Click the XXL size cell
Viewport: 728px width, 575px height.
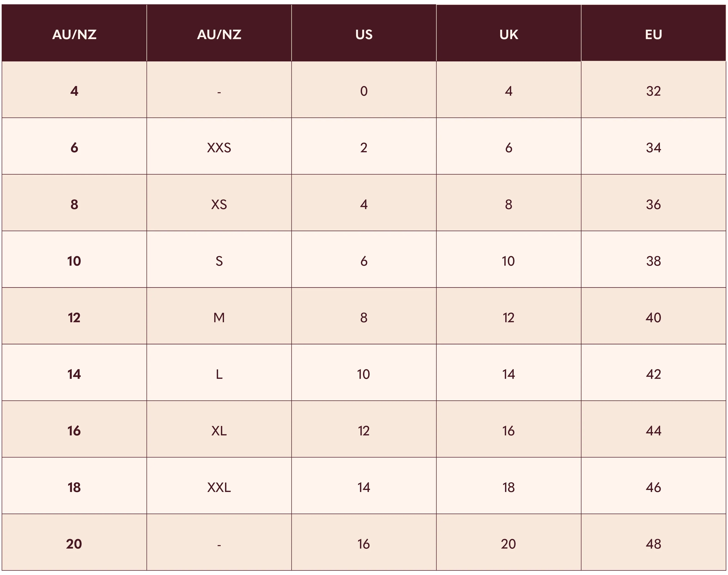(219, 487)
